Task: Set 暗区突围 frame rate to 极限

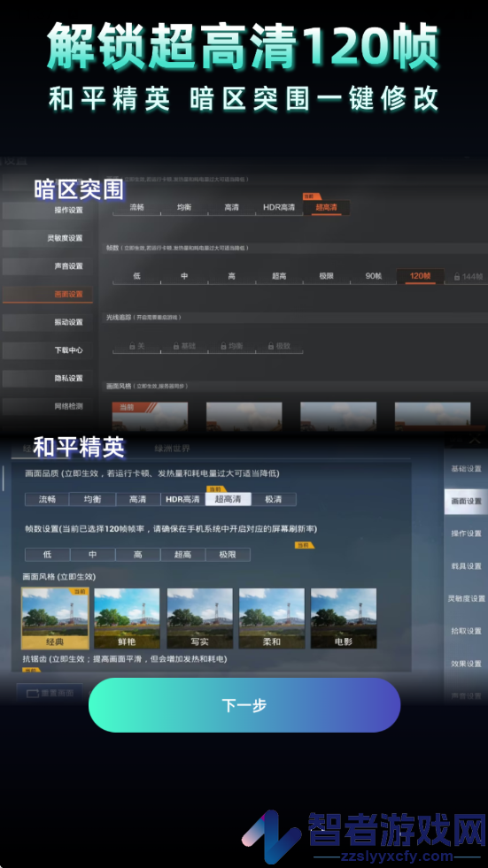Action: [x=326, y=276]
